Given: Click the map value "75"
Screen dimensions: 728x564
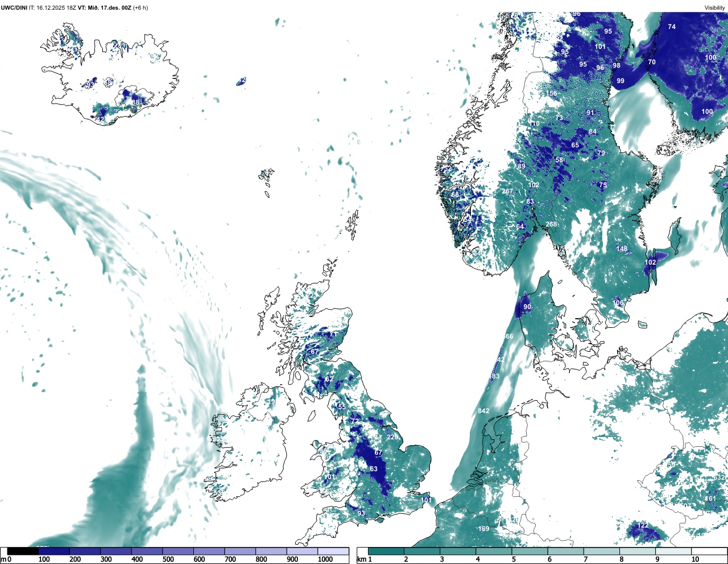Looking at the screenshot, I should coord(603,185).
